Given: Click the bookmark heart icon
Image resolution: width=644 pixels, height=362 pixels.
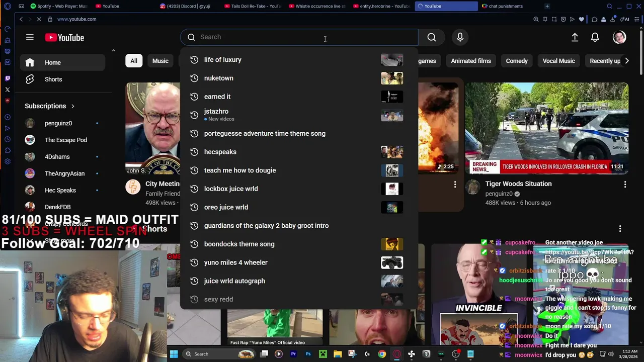Looking at the screenshot, I should point(582,19).
